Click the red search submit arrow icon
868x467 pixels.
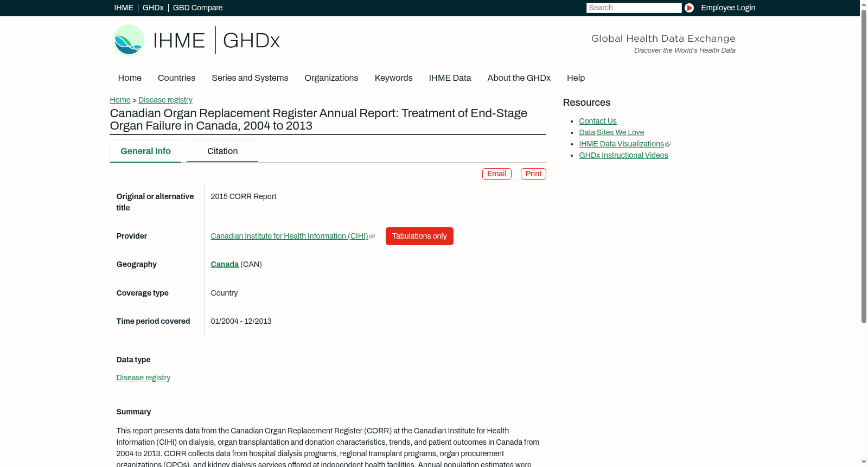click(x=689, y=8)
